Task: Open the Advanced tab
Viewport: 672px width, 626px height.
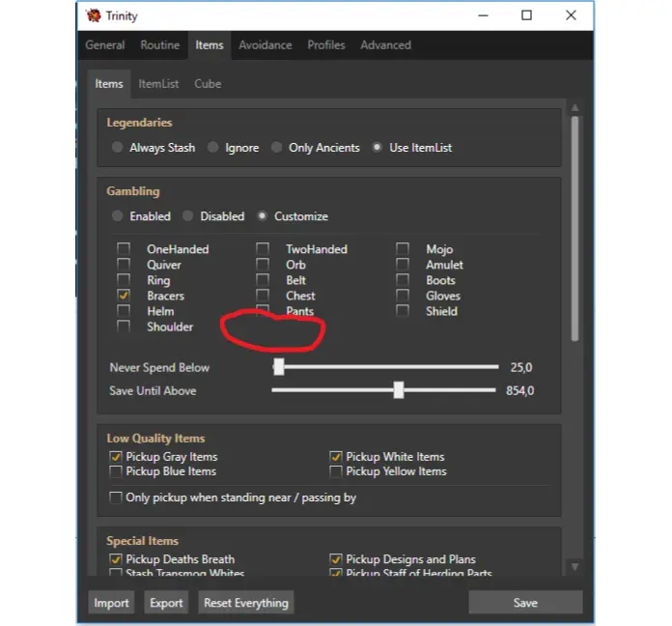Action: pos(385,45)
